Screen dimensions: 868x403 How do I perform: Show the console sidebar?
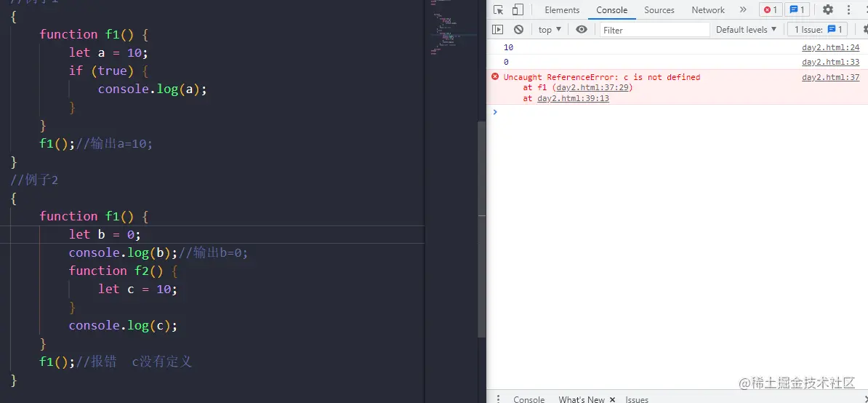click(x=498, y=29)
